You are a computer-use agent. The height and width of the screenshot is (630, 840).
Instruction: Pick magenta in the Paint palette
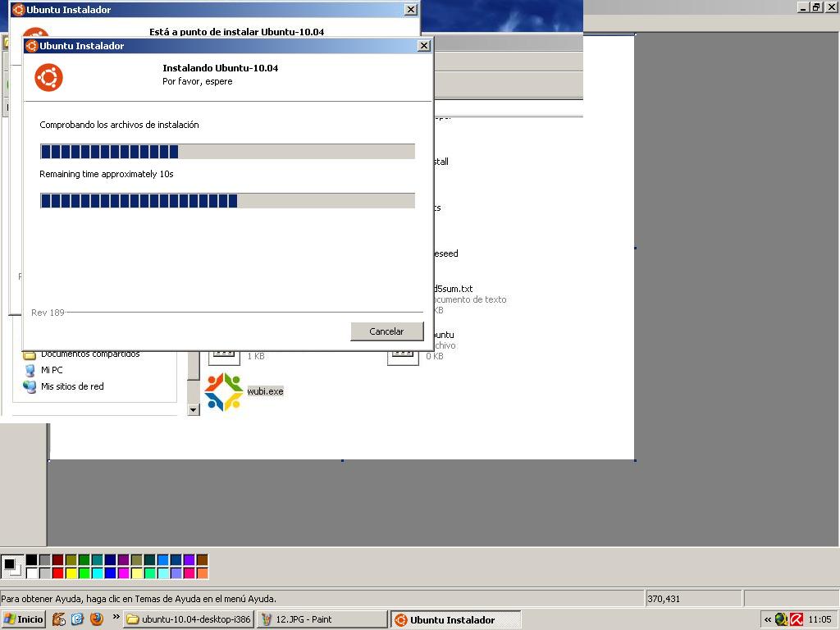123,573
